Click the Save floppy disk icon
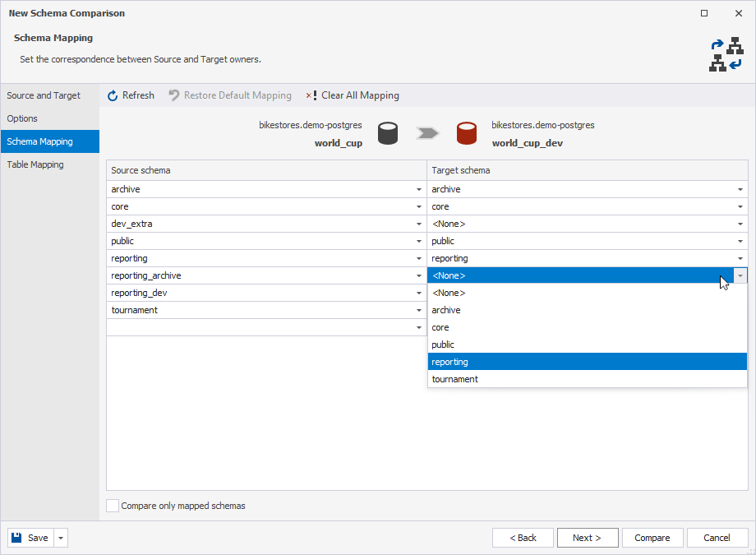Screen dimensions: 756x555 click(16, 538)
